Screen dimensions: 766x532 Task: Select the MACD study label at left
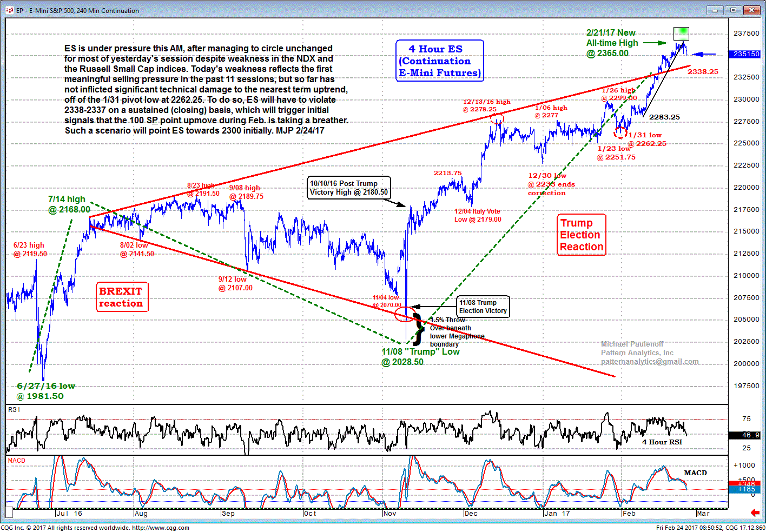coord(17,461)
